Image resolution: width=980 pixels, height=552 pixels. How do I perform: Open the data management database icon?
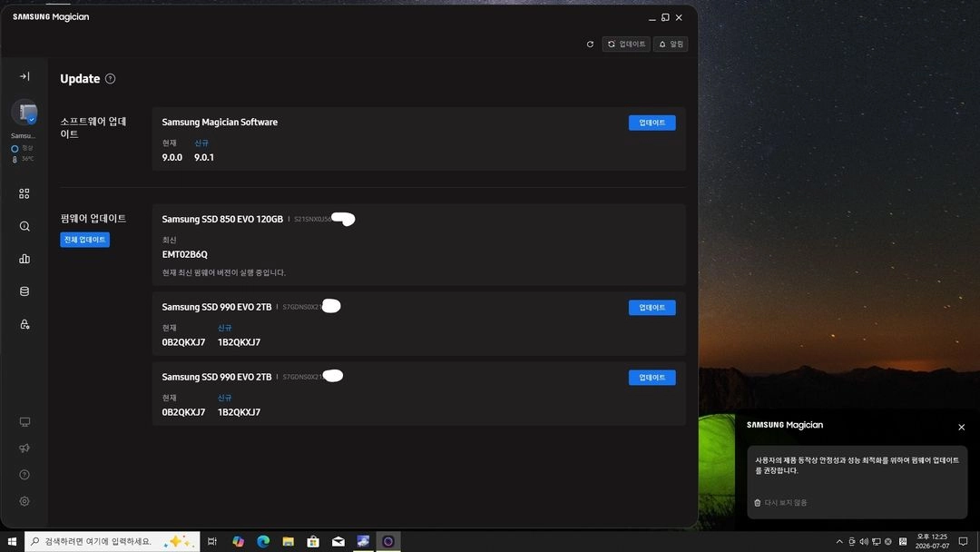[x=24, y=291]
